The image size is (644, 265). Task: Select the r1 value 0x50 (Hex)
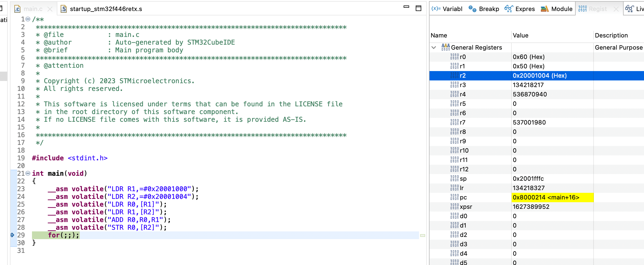(x=529, y=66)
